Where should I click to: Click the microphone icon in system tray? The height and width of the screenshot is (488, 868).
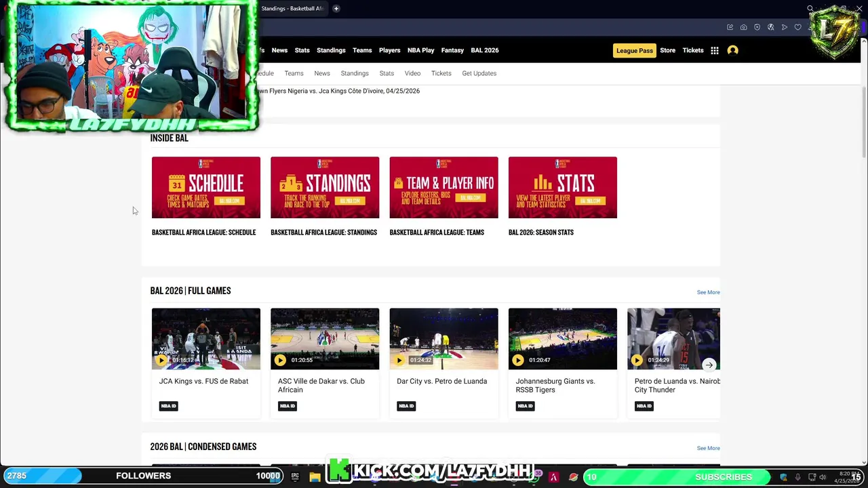coord(798,477)
